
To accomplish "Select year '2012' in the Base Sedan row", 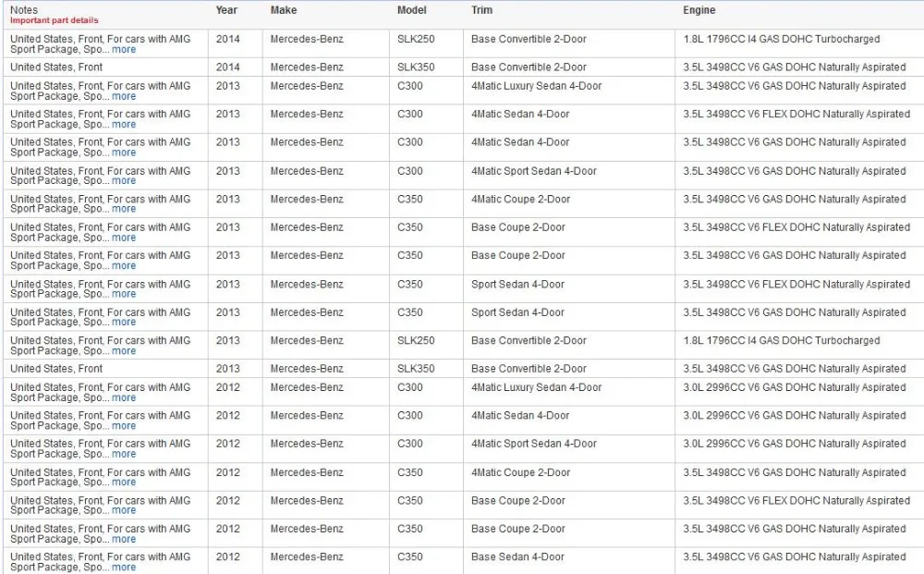I will (227, 557).
